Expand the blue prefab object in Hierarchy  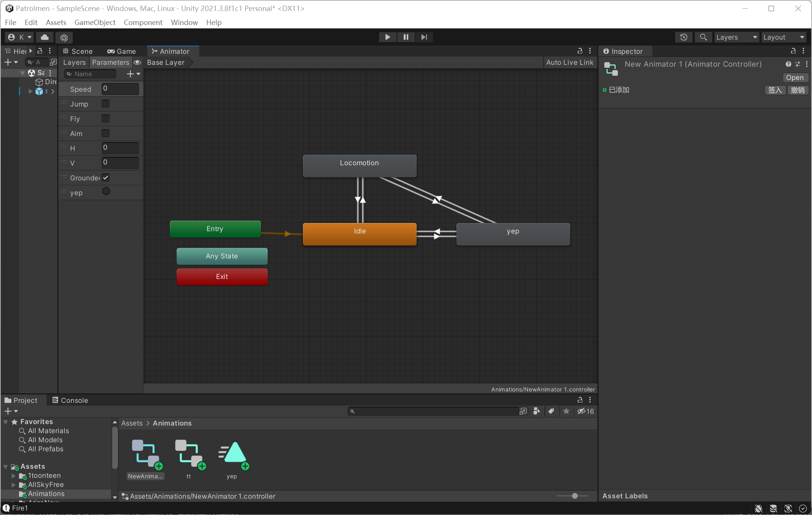[x=30, y=91]
